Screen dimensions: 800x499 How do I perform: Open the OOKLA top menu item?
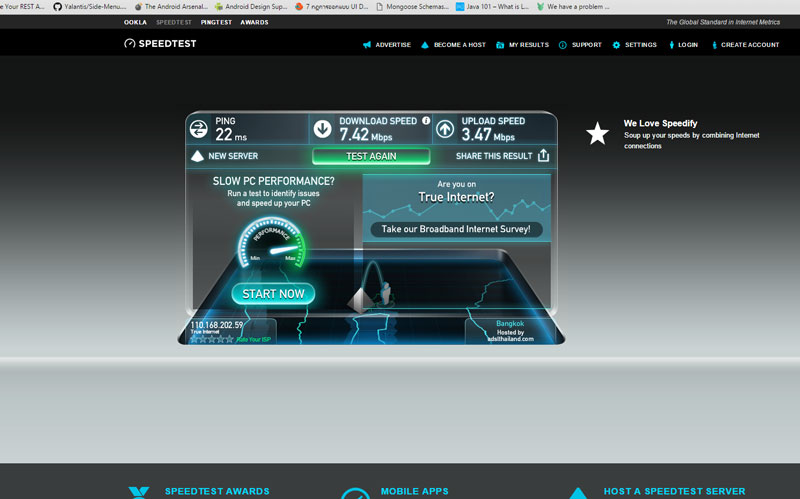tap(135, 22)
